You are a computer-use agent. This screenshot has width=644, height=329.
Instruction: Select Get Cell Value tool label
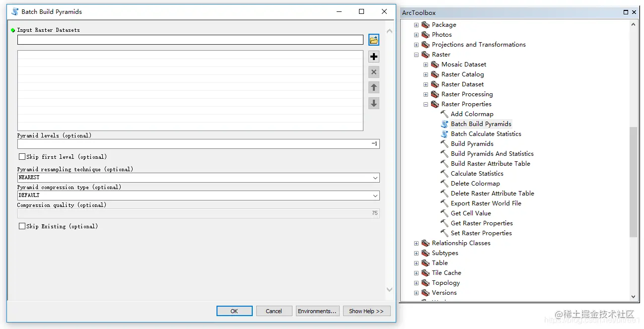pos(471,213)
